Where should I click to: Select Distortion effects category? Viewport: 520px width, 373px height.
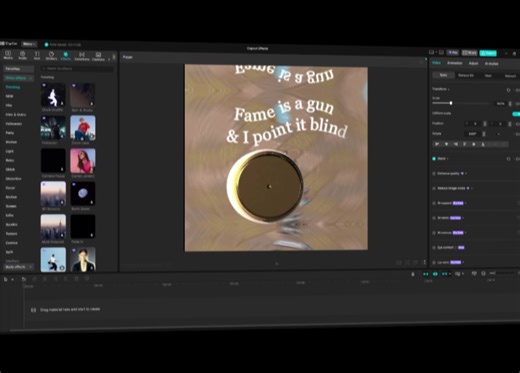[x=13, y=179]
